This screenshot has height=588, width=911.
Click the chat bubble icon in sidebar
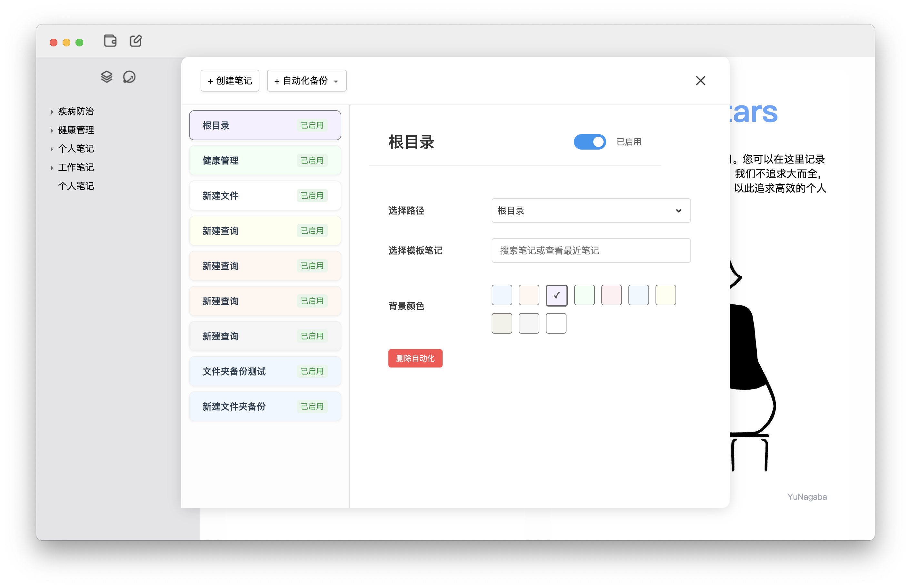129,77
